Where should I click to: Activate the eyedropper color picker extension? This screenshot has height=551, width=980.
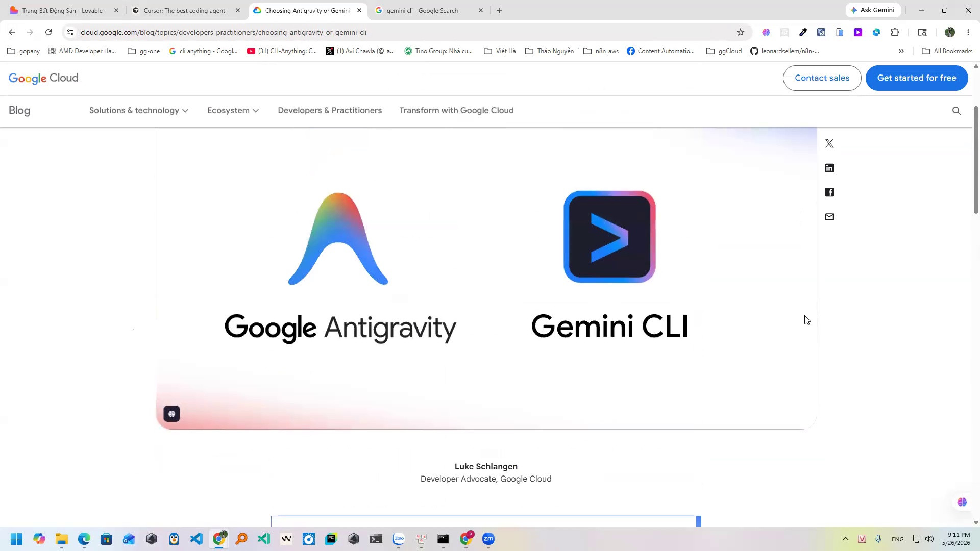803,32
